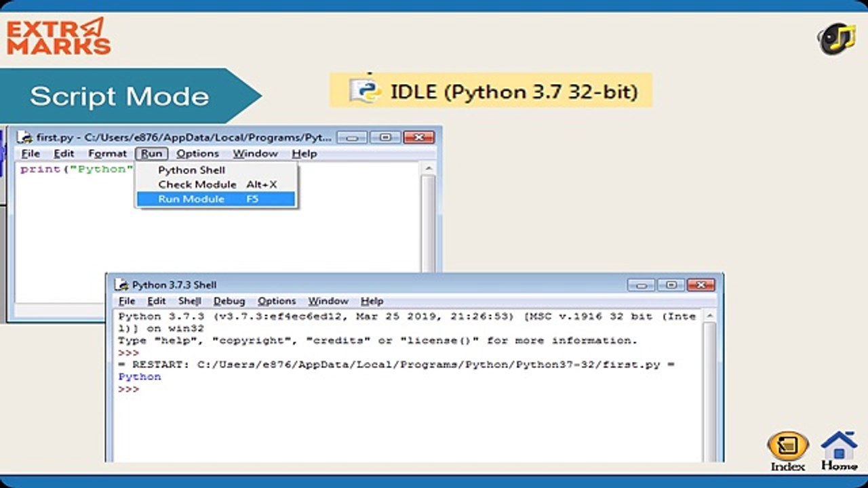Toggle the audio music note icon

(837, 39)
